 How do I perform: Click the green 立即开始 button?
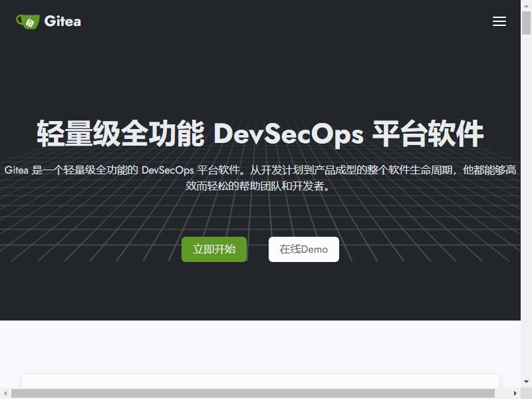pyautogui.click(x=214, y=249)
